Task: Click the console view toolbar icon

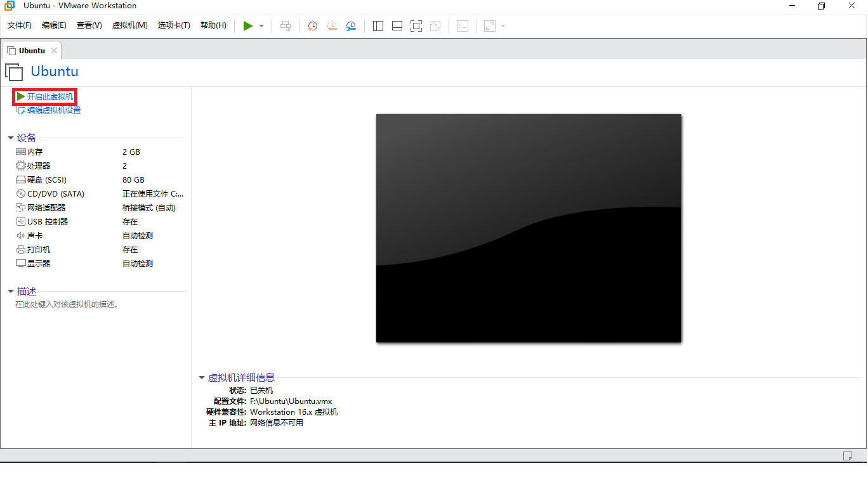Action: [x=463, y=26]
